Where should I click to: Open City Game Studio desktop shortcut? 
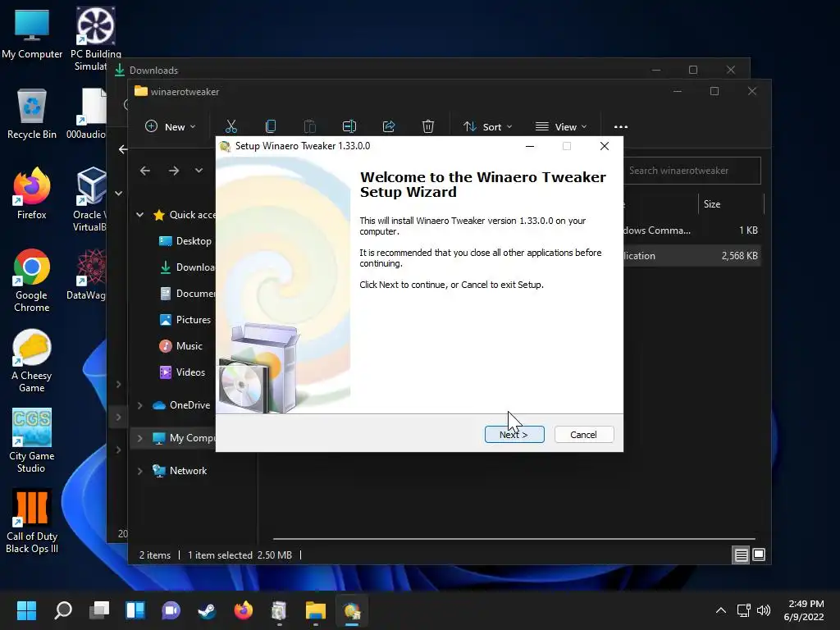coord(32,441)
